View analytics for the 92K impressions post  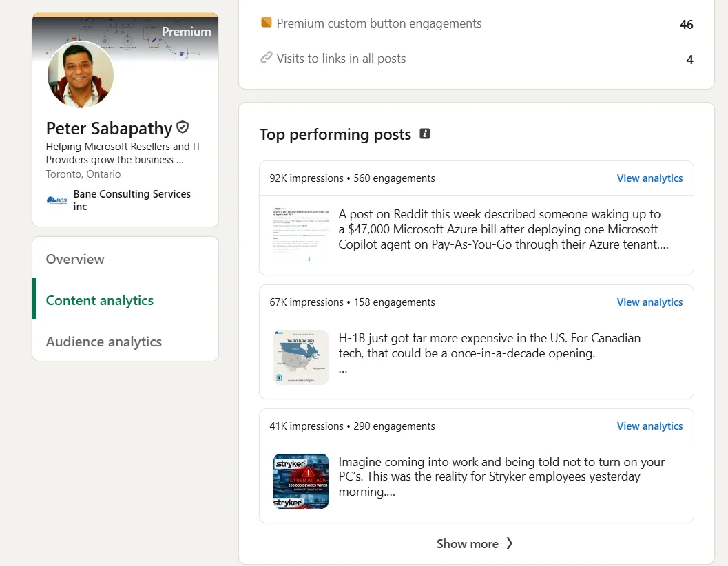point(649,178)
